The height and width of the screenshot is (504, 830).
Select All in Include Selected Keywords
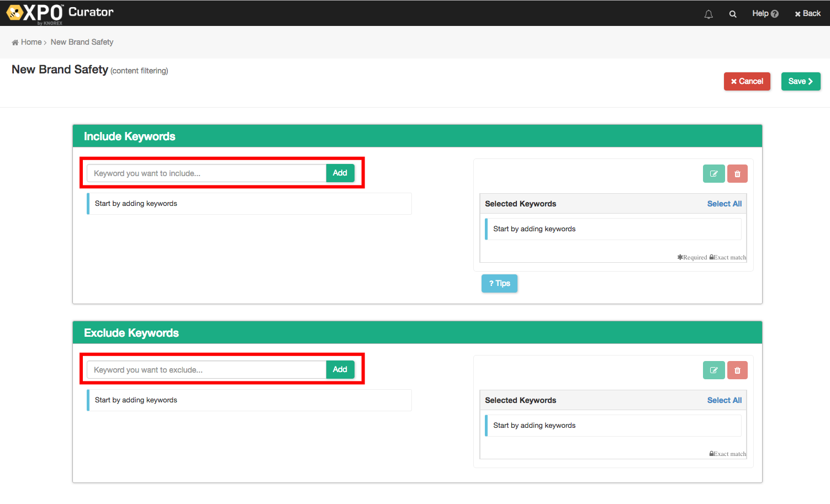724,204
